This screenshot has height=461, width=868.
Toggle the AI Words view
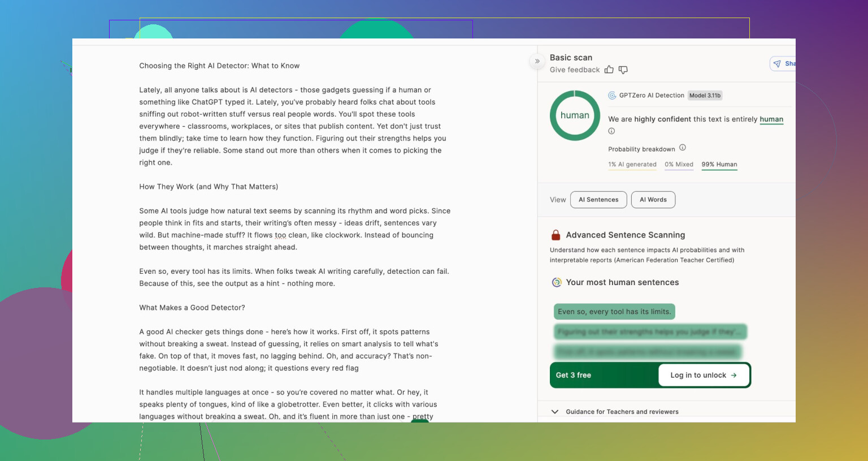click(x=653, y=200)
